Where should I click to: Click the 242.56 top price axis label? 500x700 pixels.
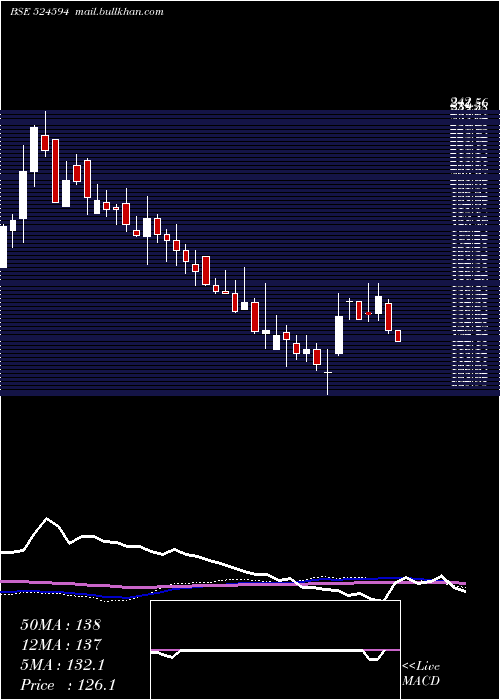(x=469, y=104)
